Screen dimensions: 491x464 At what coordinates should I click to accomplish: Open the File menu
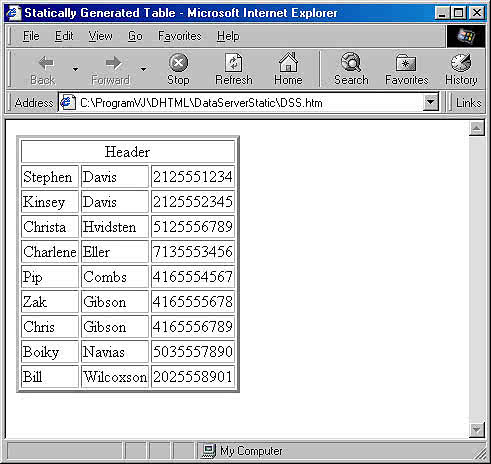tap(31, 36)
